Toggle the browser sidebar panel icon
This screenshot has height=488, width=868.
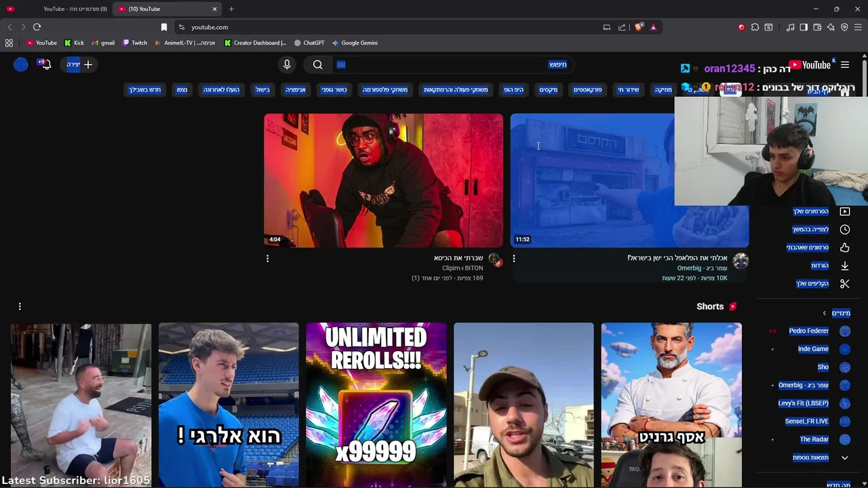pos(804,27)
